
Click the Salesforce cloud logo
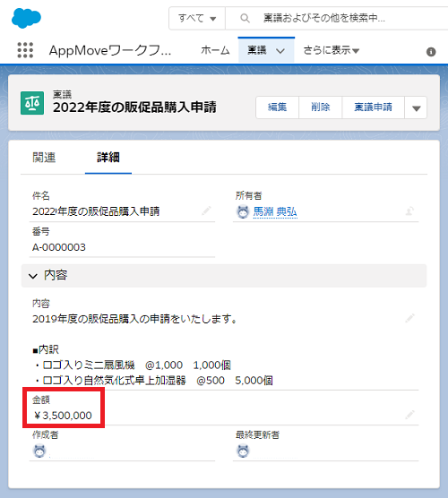(x=26, y=18)
